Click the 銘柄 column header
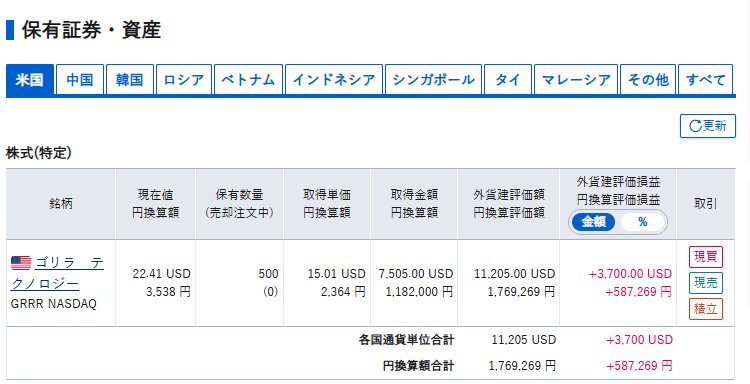 (61, 204)
